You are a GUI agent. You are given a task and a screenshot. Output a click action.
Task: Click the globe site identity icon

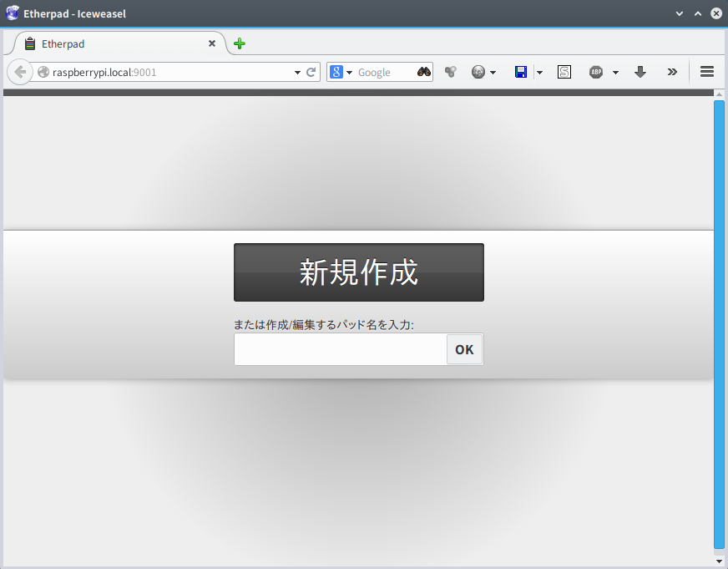(43, 72)
